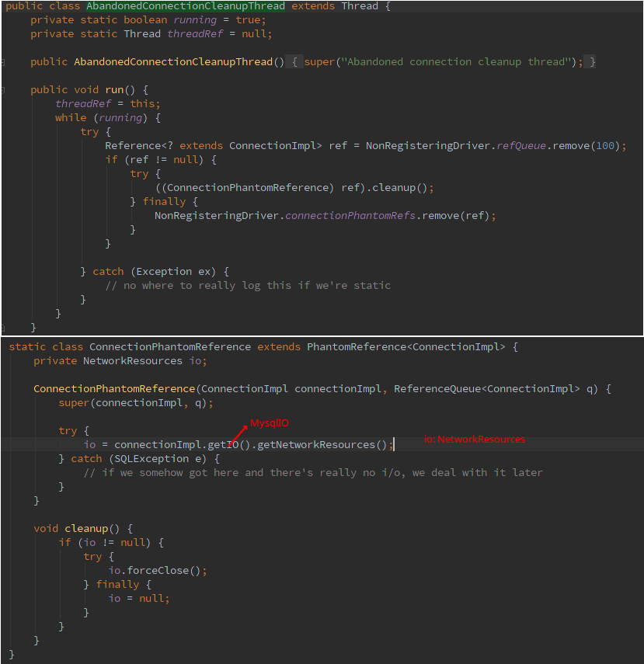The width and height of the screenshot is (644, 664).
Task: Click the refQueue field reference
Action: 522,146
